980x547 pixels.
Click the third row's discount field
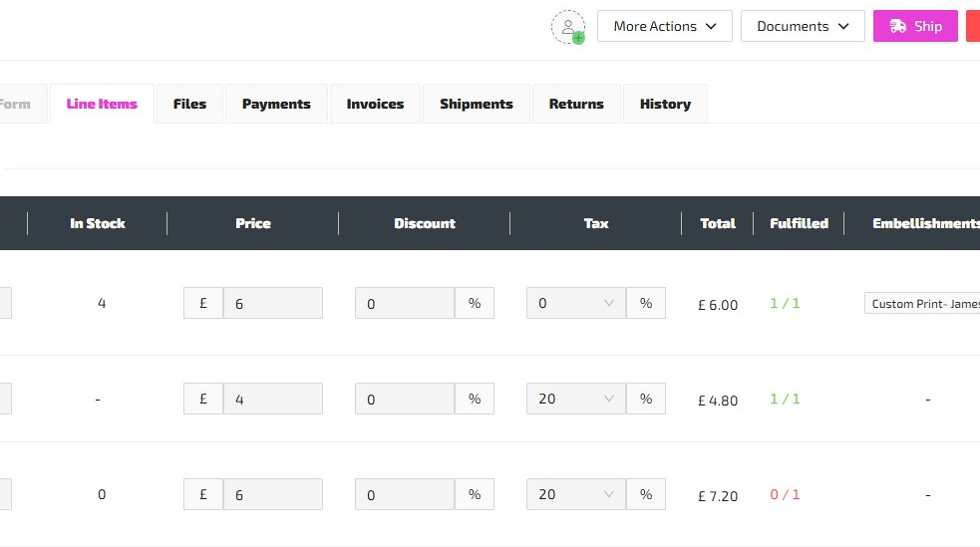(405, 495)
